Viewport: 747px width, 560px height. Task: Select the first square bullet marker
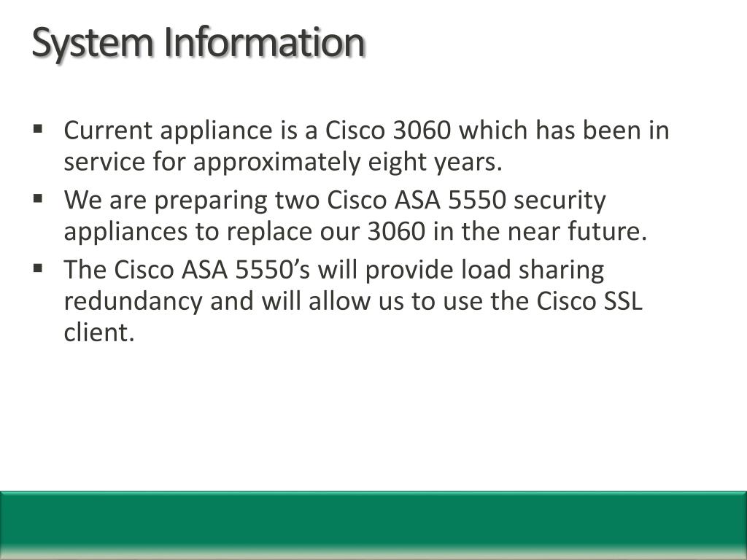click(38, 128)
